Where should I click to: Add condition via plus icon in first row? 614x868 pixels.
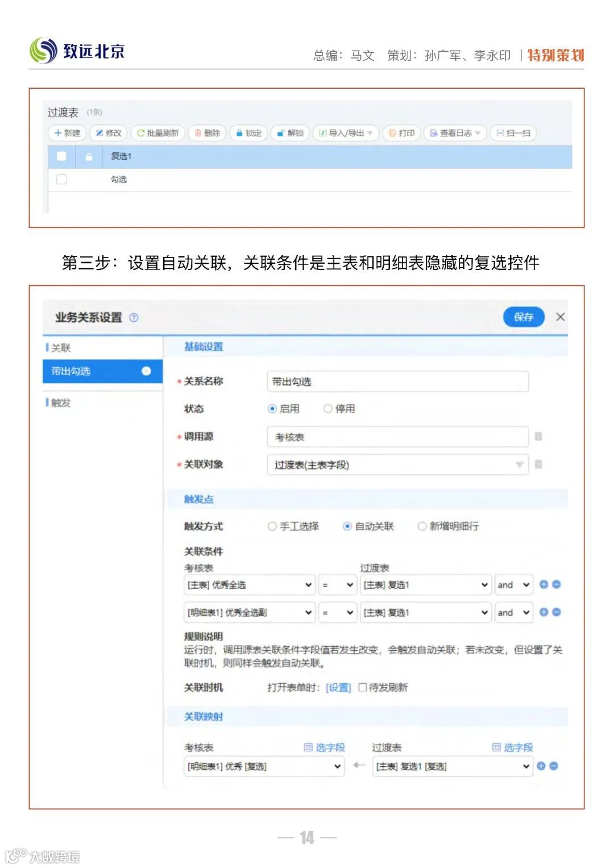(544, 584)
